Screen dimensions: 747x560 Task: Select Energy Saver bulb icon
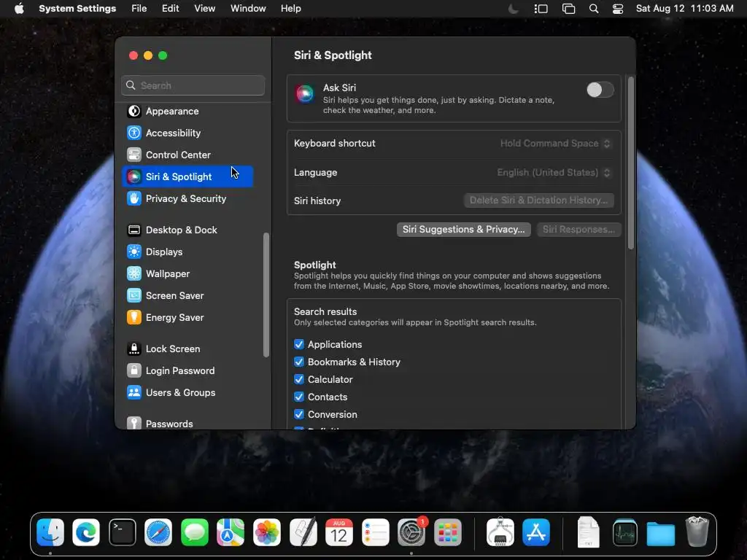134,318
